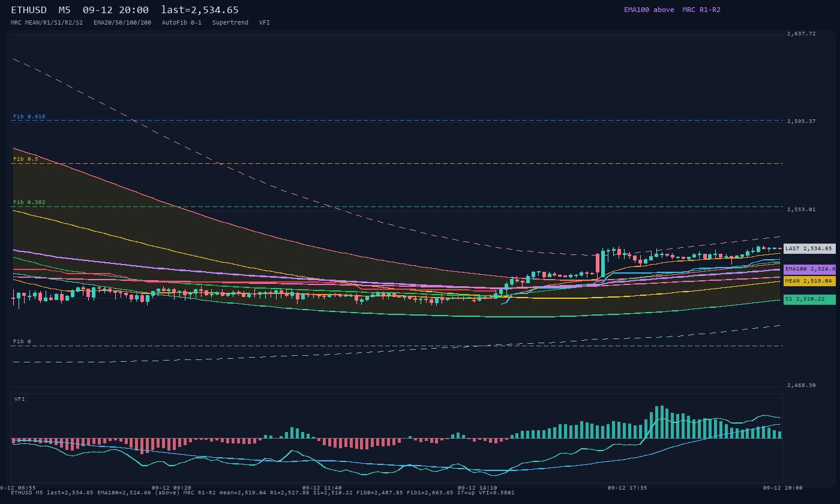
Task: Click the "VFI" indicator label in the header row
Action: point(265,23)
